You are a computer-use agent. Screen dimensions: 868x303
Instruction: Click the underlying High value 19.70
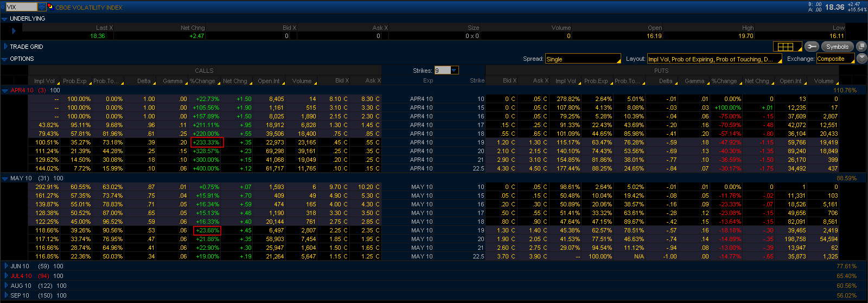tap(746, 36)
